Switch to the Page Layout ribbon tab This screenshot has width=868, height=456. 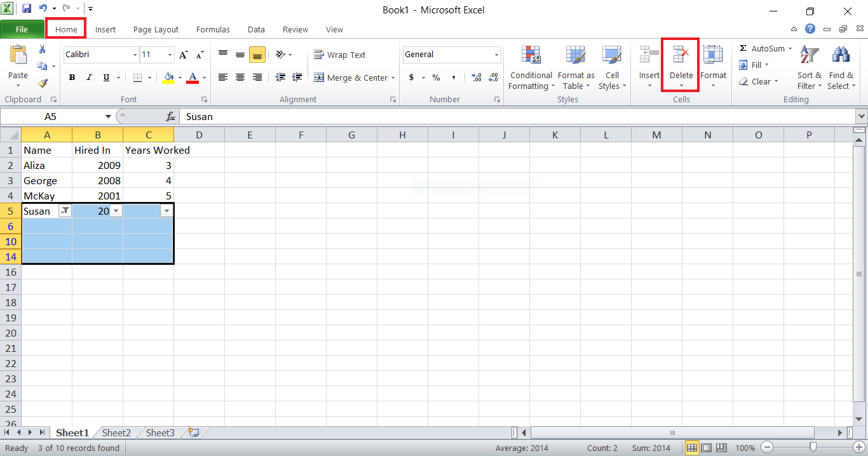pyautogui.click(x=156, y=29)
